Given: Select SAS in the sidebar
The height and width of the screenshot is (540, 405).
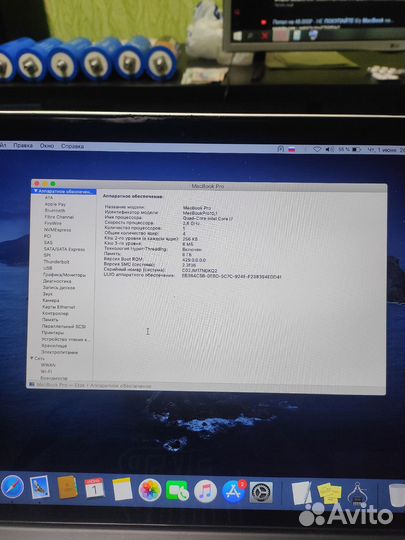Looking at the screenshot, I should [48, 242].
